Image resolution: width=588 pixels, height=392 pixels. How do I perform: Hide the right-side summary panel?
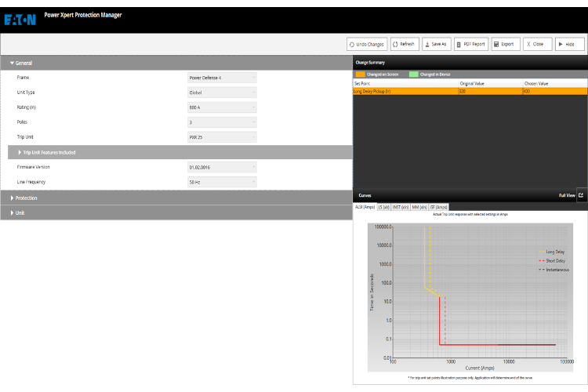(x=565, y=45)
